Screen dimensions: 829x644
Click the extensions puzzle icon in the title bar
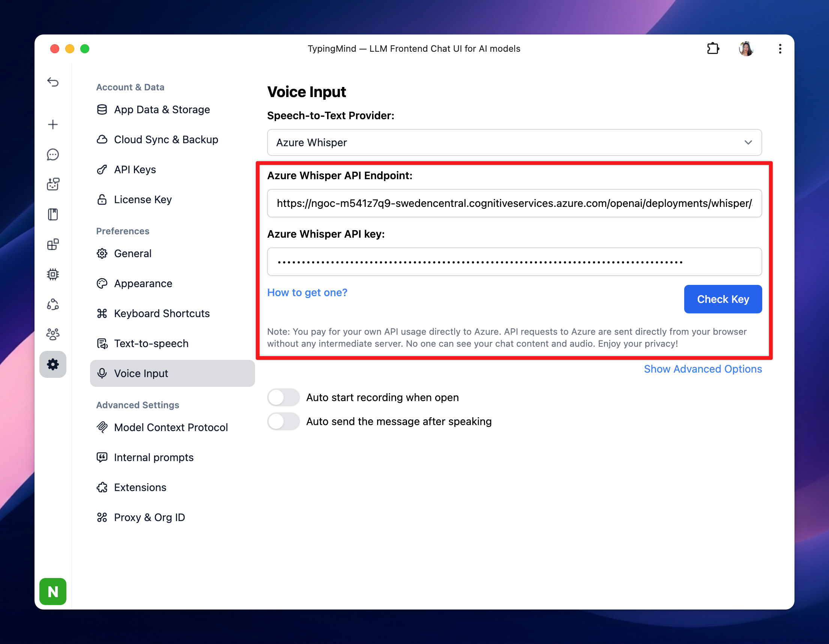[x=713, y=49]
